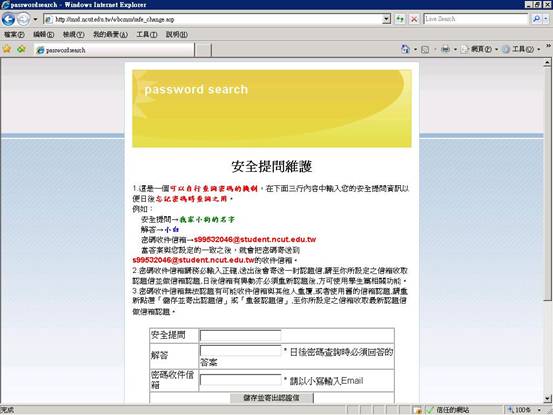Expand the zoom level 100% dropdown

539,410
